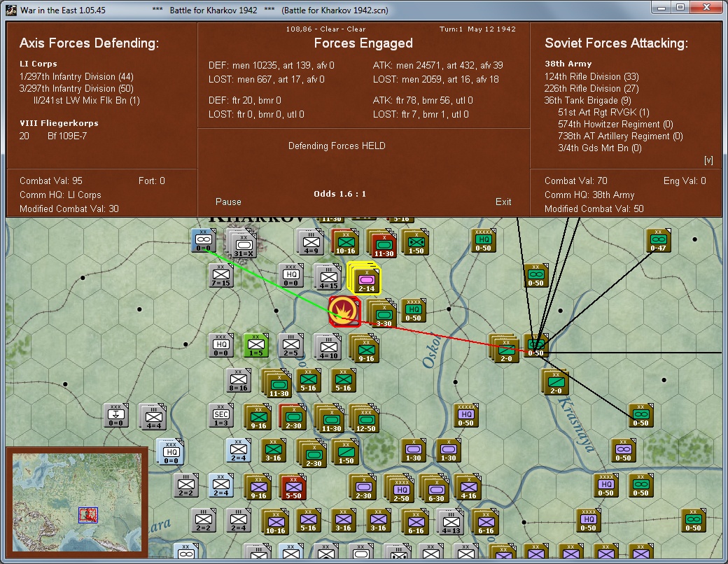
Task: Exit the battle report panel
Action: tap(503, 202)
